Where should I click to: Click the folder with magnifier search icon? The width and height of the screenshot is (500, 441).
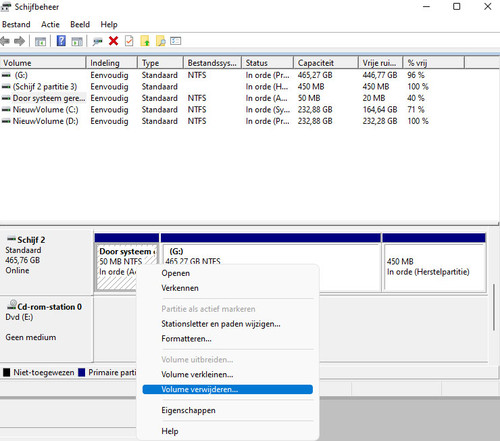[x=161, y=41]
